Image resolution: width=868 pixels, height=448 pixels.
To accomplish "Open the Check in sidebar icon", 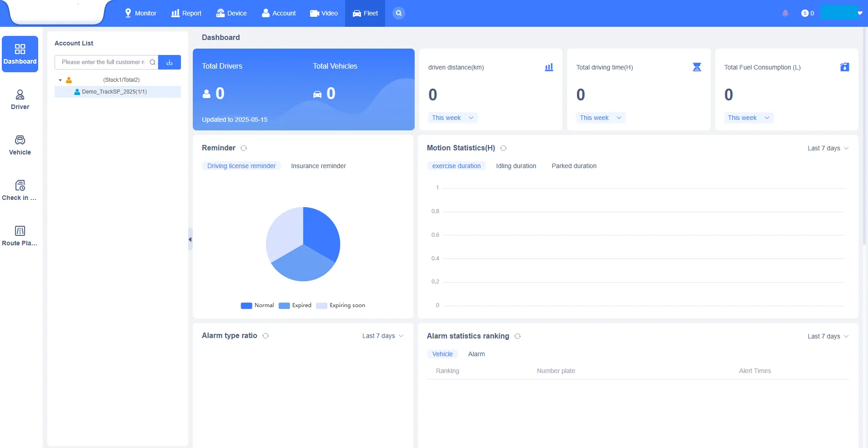I will (x=20, y=190).
